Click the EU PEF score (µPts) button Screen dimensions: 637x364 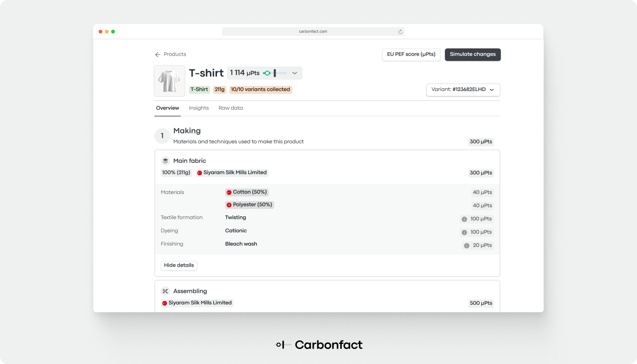[411, 55]
